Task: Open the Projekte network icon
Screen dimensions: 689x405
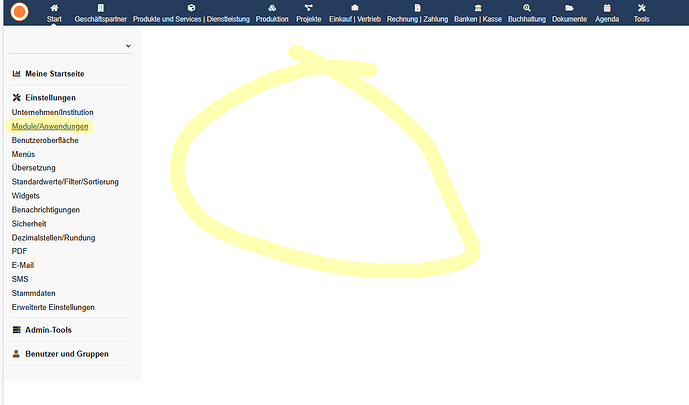Action: coord(308,8)
